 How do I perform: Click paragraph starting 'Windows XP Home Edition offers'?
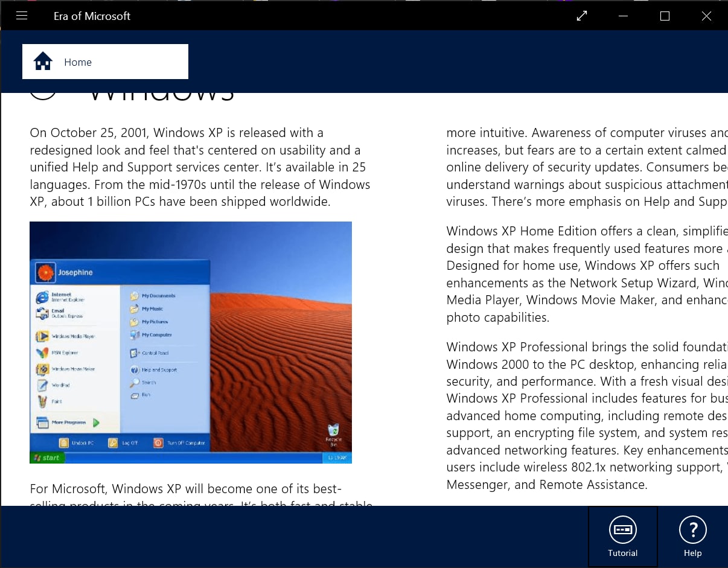pyautogui.click(x=587, y=274)
